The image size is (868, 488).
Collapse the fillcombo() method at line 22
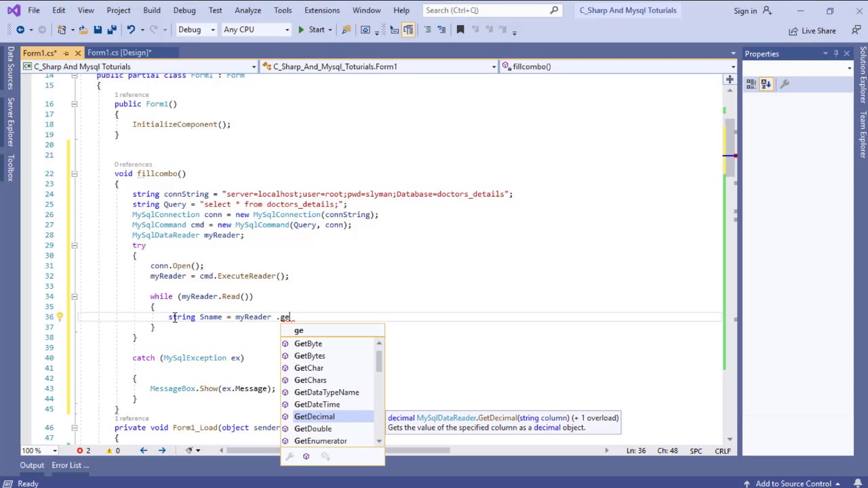(x=74, y=174)
